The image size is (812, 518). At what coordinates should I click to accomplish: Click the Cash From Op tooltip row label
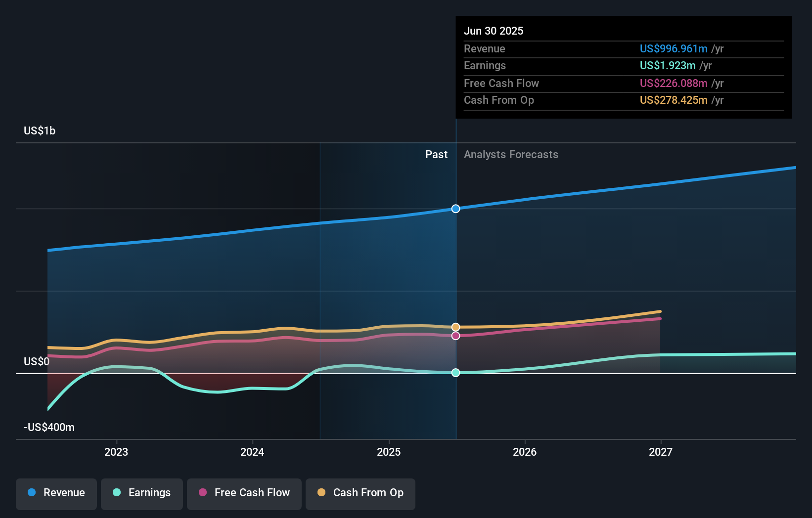(499, 100)
